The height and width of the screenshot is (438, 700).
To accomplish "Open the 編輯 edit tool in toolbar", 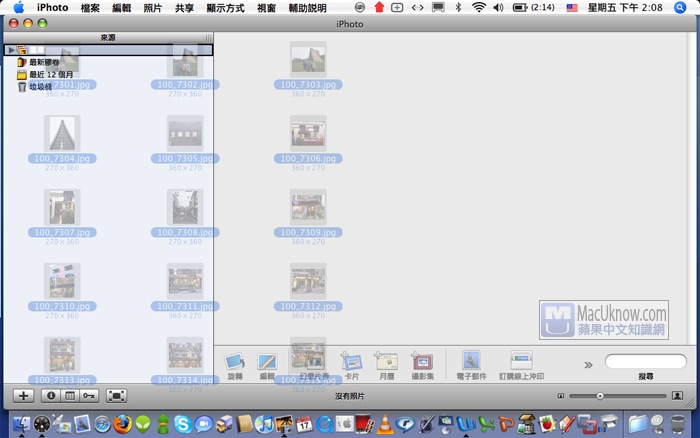I will [x=267, y=362].
